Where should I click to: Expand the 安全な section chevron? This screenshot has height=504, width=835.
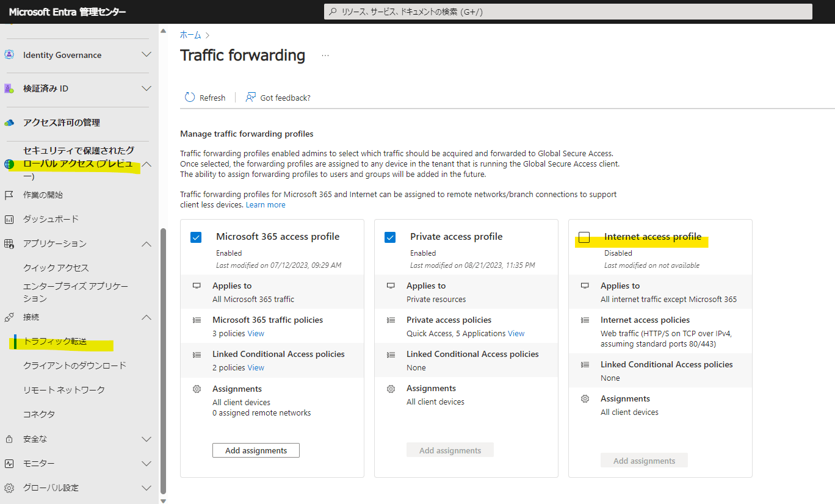tap(146, 439)
